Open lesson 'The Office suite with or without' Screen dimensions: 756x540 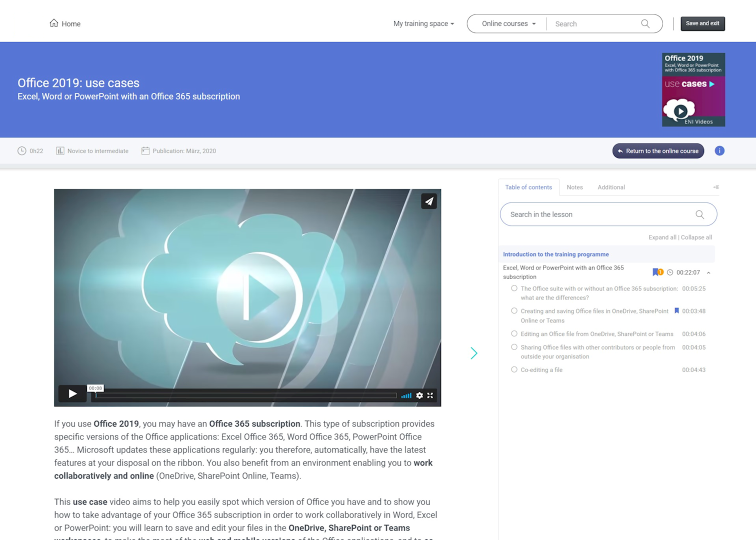click(599, 293)
